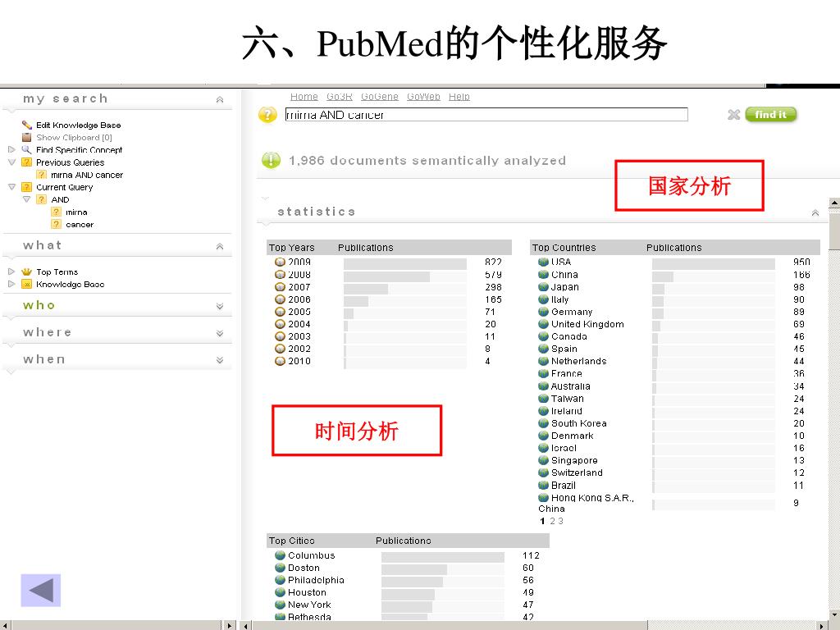Open the Help menu link

pos(459,97)
